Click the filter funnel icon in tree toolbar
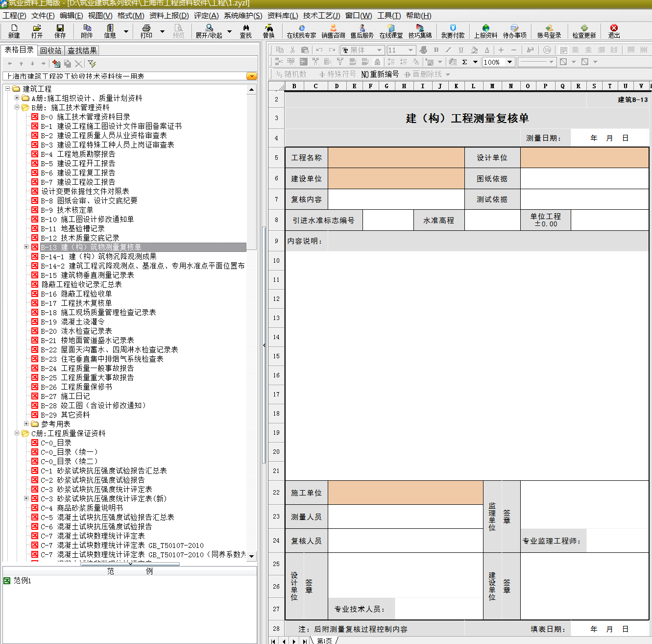The height and width of the screenshot is (644, 652). point(92,64)
